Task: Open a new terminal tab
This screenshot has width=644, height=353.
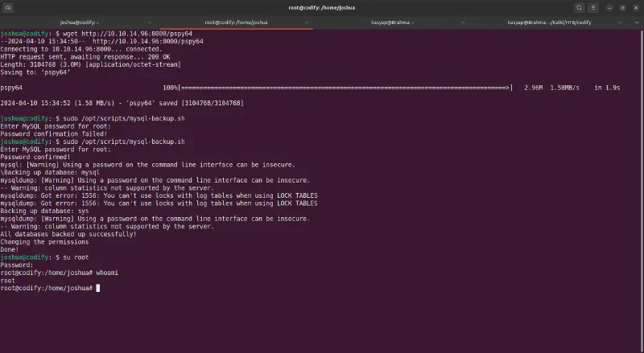Action: [x=10, y=7]
